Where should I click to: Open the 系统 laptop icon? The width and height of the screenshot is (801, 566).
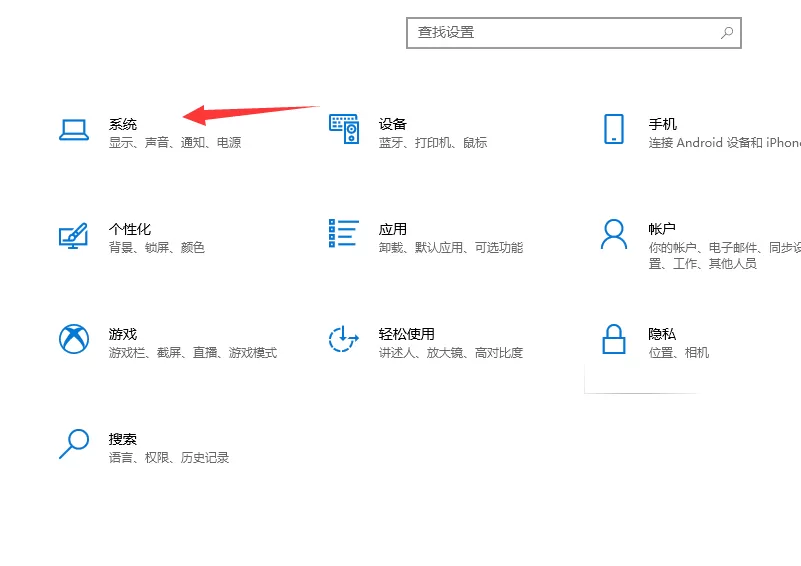click(x=74, y=130)
